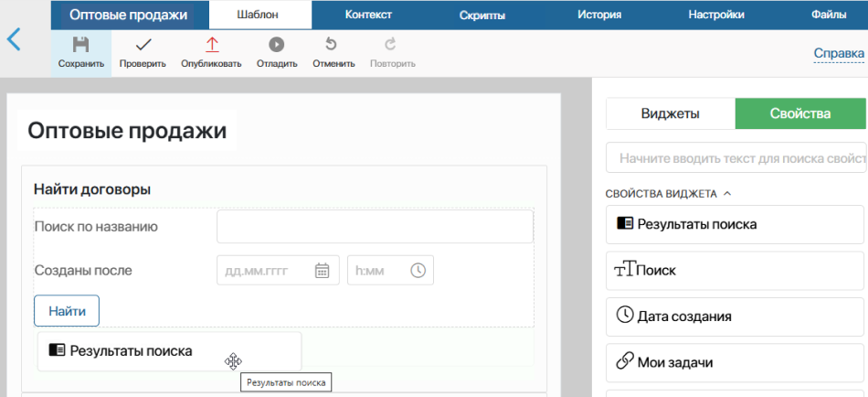Go back using the left arrow icon

click(x=14, y=40)
